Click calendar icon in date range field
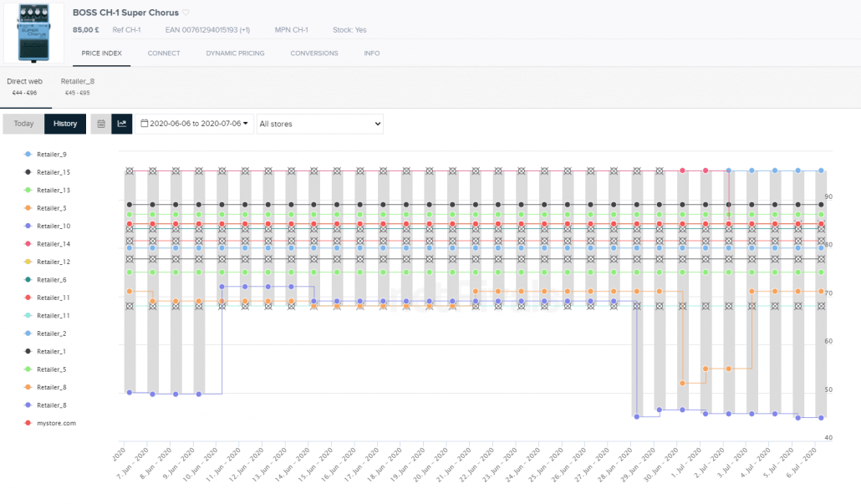861x504 pixels. 145,124
